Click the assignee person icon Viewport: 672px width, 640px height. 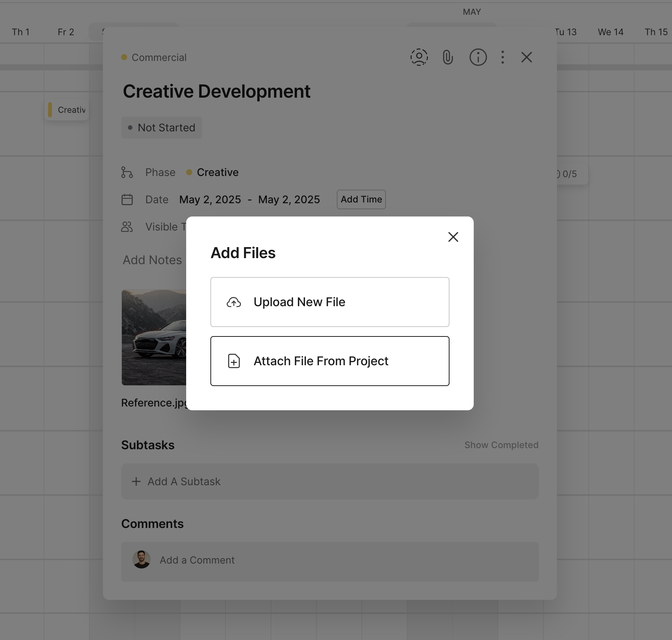(x=419, y=57)
